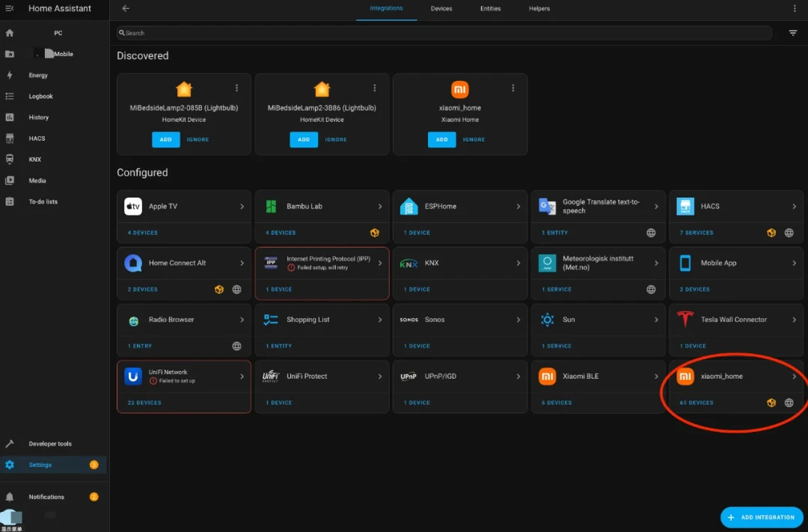The height and width of the screenshot is (532, 808).
Task: Open menu for discovered xiaomi_home card
Action: pos(512,88)
